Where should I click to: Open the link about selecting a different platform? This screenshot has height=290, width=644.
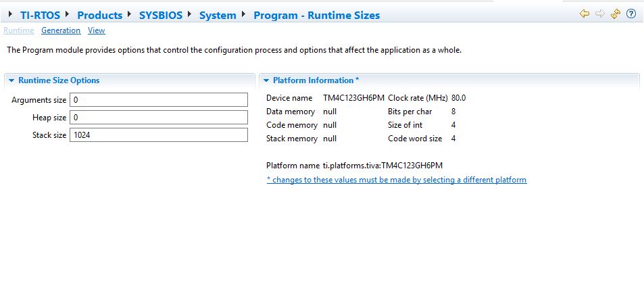click(x=397, y=180)
